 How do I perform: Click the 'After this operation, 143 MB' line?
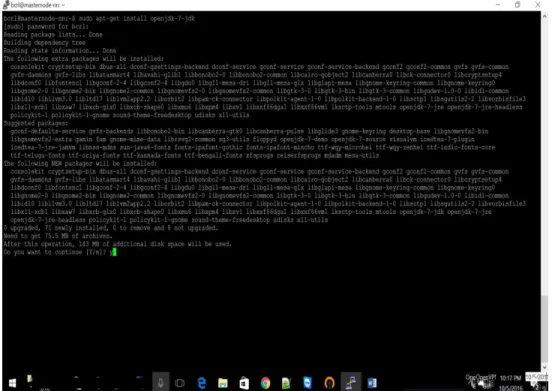tap(118, 244)
